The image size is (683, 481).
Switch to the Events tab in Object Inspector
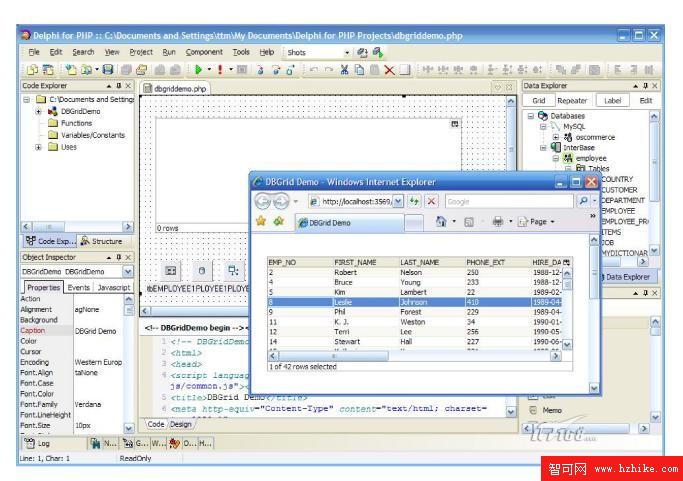coord(79,288)
